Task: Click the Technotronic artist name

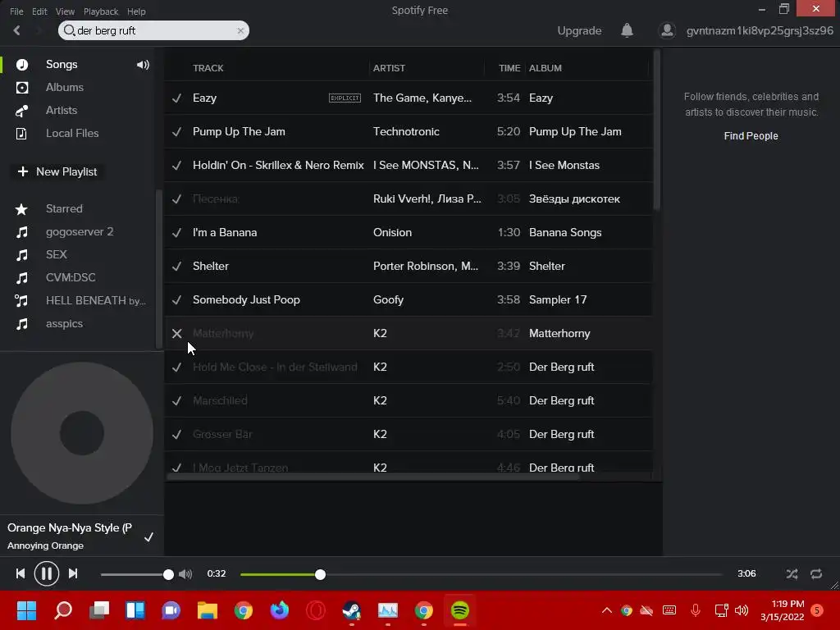Action: [406, 132]
